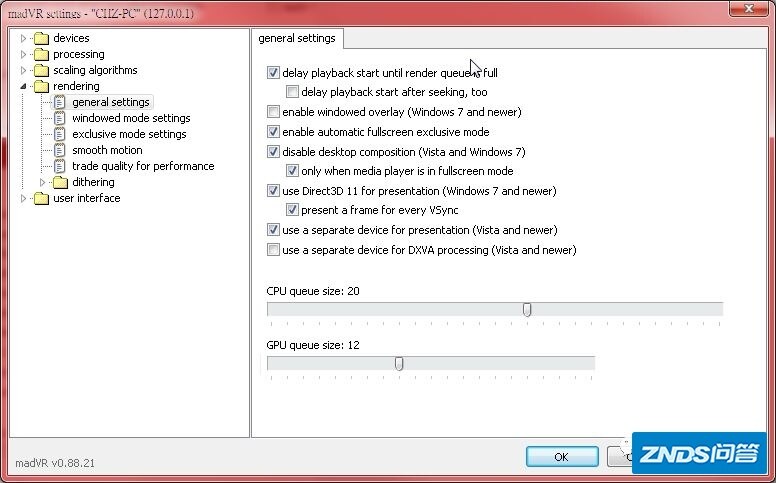The image size is (776, 483).
Task: Toggle delay playback start after seeking
Action: [x=292, y=92]
